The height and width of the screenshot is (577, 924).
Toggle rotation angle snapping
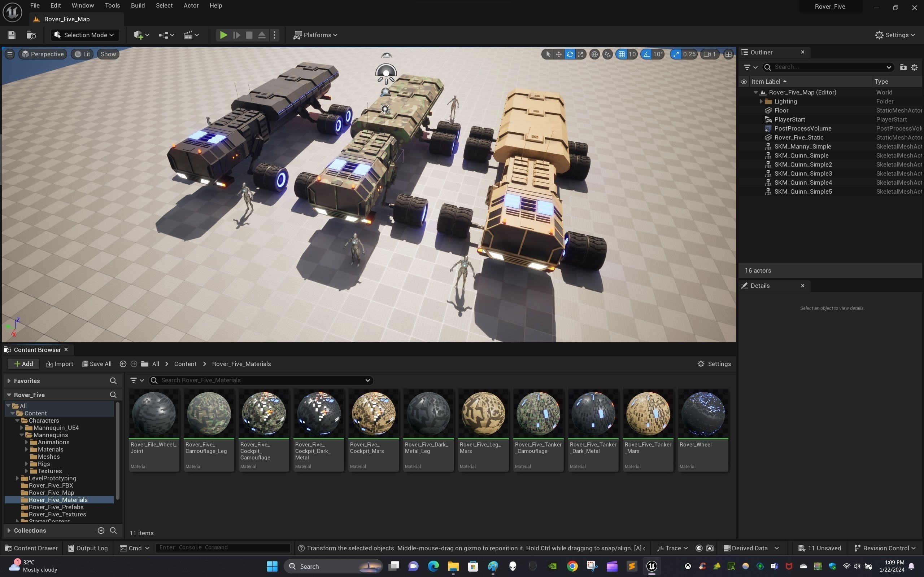(646, 54)
